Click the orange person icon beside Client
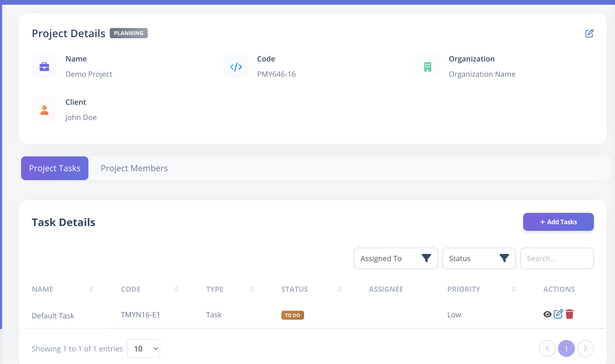 (x=44, y=110)
